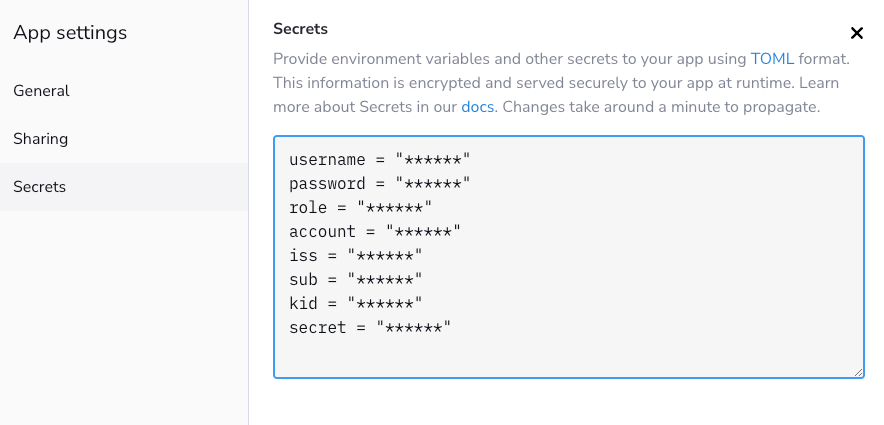Close the App settings dialog

click(x=856, y=33)
